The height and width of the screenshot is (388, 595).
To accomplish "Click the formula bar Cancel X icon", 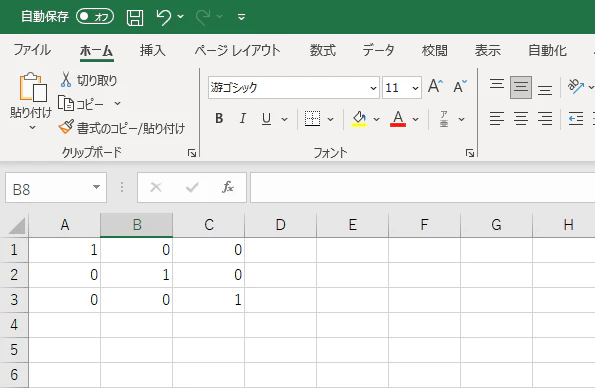I will tap(156, 187).
